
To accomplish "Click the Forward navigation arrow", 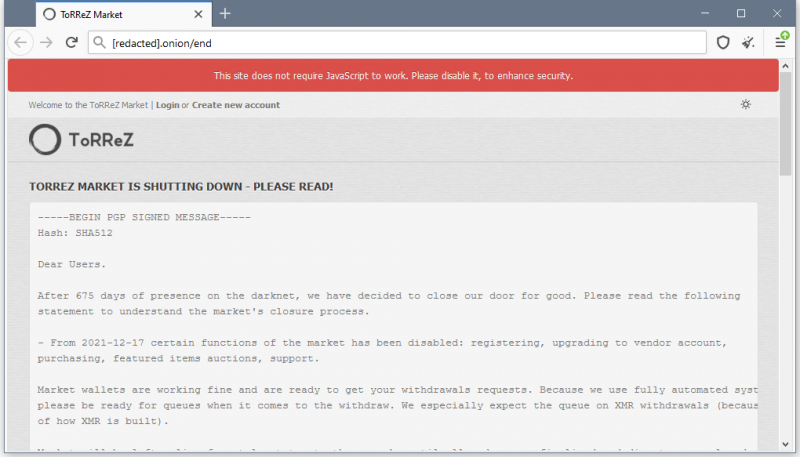I will coord(46,42).
